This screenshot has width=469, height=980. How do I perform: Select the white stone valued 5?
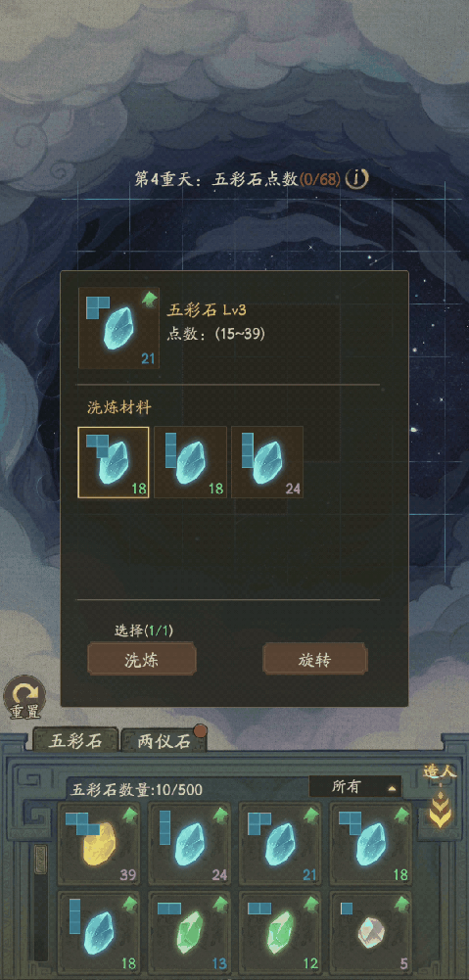(x=371, y=932)
